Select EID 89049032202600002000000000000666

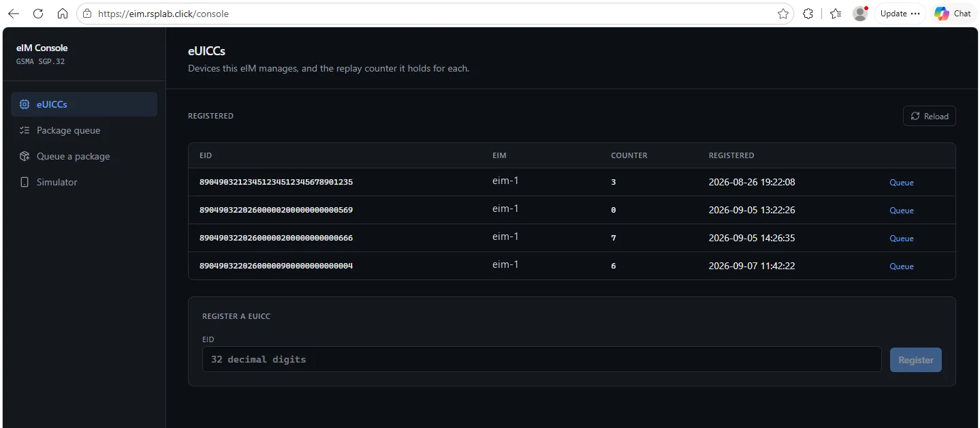pyautogui.click(x=276, y=238)
